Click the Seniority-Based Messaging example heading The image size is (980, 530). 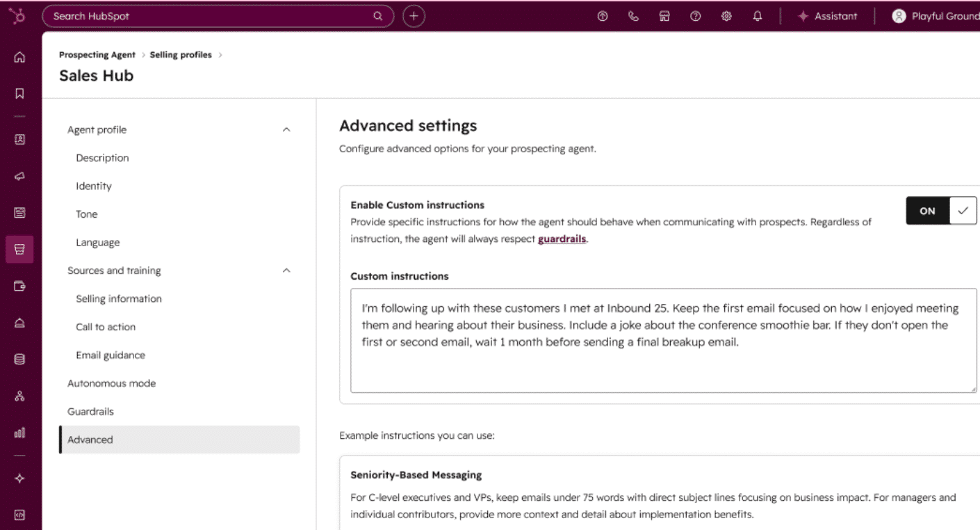click(416, 475)
